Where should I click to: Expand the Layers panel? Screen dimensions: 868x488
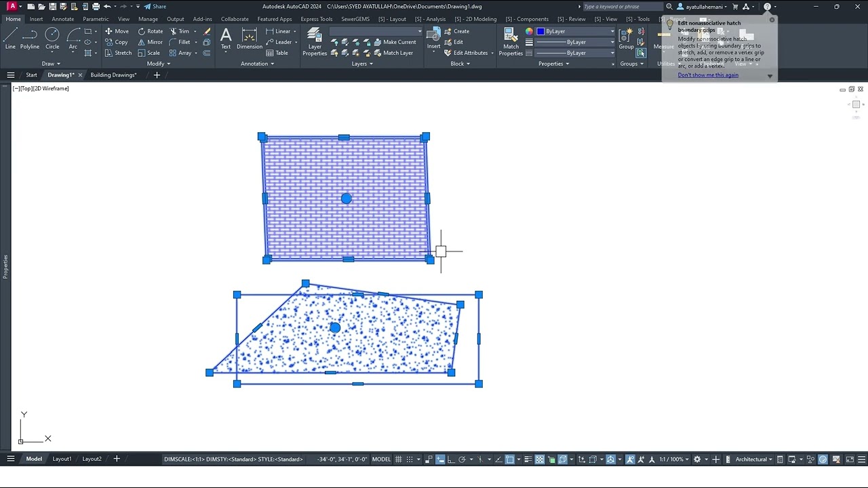[363, 64]
